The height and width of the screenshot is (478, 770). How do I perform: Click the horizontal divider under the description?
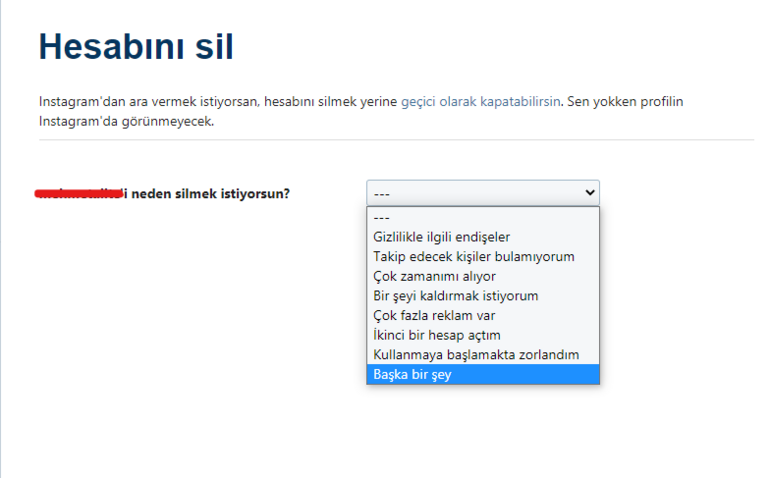(x=396, y=140)
